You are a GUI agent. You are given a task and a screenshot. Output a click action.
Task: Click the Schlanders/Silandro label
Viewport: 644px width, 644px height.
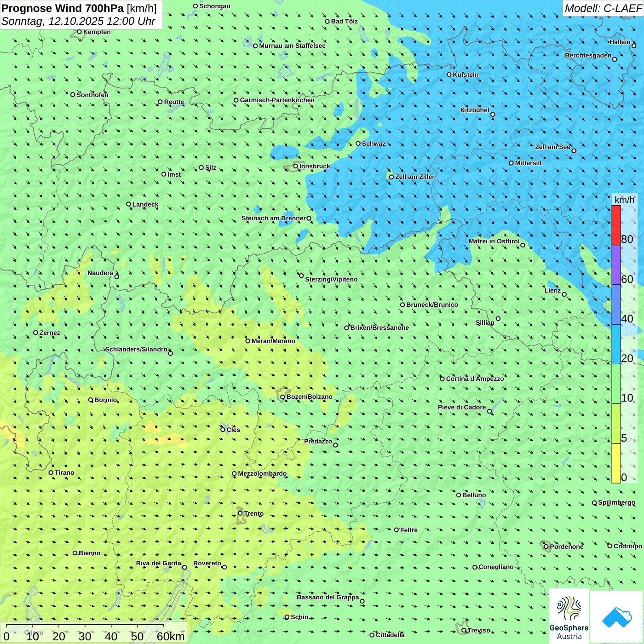pos(136,349)
